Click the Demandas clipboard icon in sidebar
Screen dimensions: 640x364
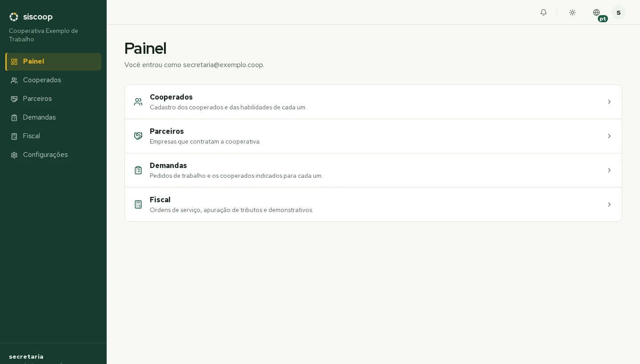pyautogui.click(x=14, y=118)
